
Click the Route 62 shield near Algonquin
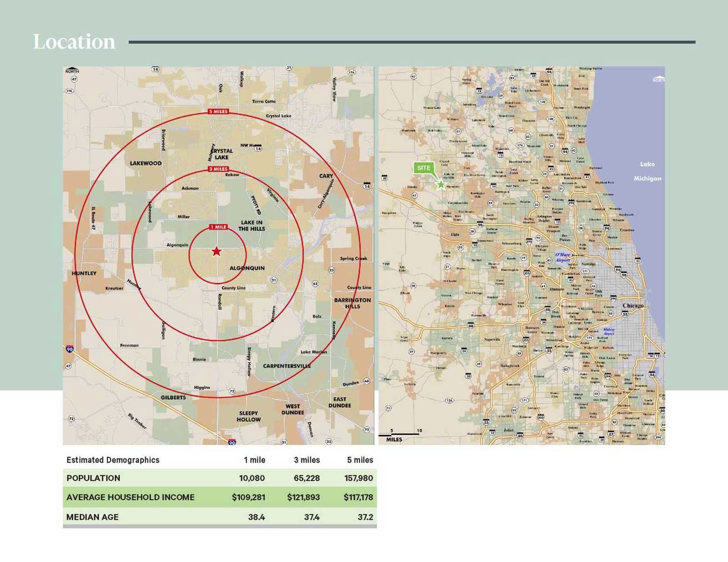click(315, 283)
